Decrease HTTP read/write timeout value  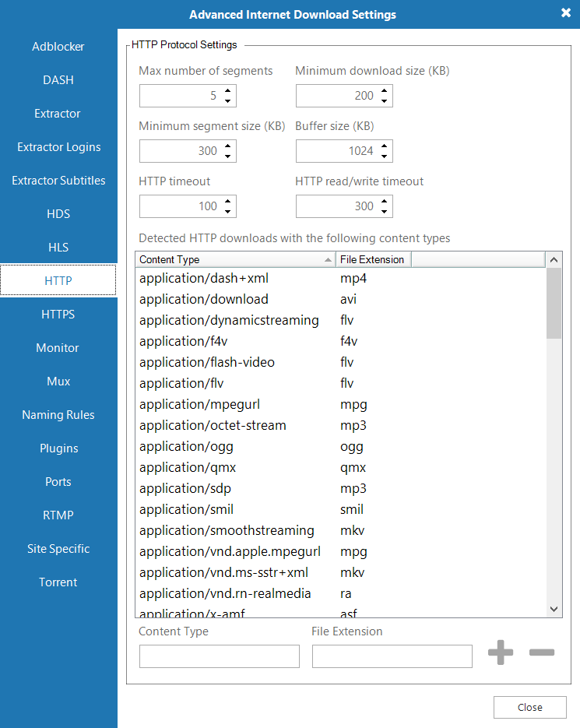(x=384, y=211)
